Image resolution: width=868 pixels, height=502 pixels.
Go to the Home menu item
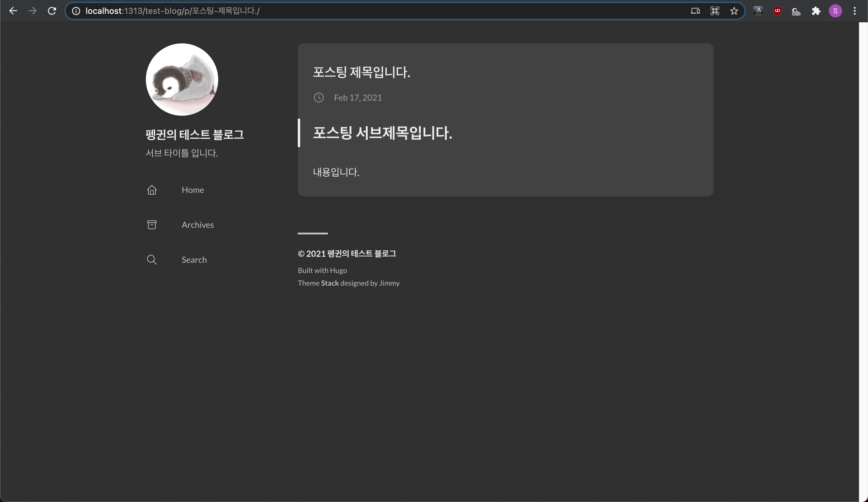click(193, 190)
